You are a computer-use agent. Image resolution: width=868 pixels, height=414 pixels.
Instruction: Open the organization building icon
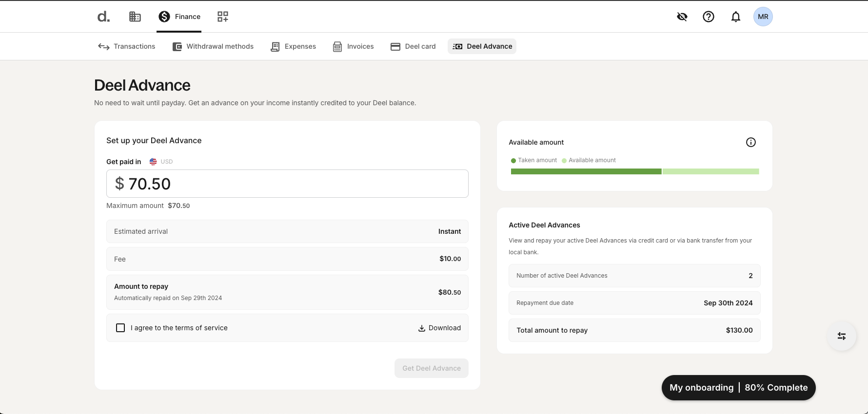(x=135, y=17)
